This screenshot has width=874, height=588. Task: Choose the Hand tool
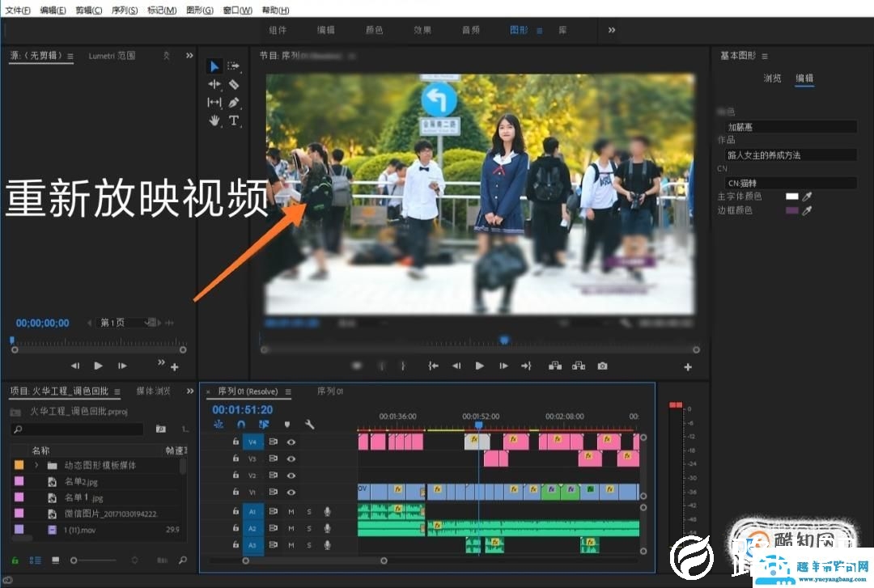[x=214, y=120]
